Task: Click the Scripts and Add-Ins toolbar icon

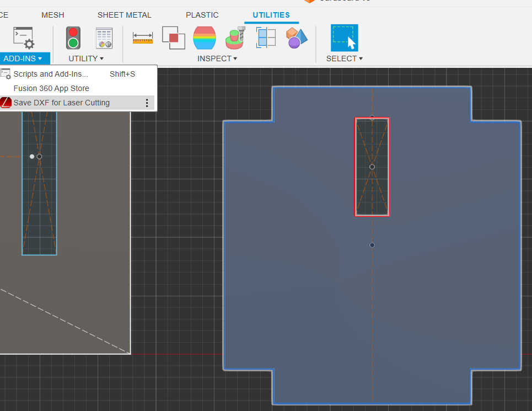Action: pyautogui.click(x=24, y=38)
